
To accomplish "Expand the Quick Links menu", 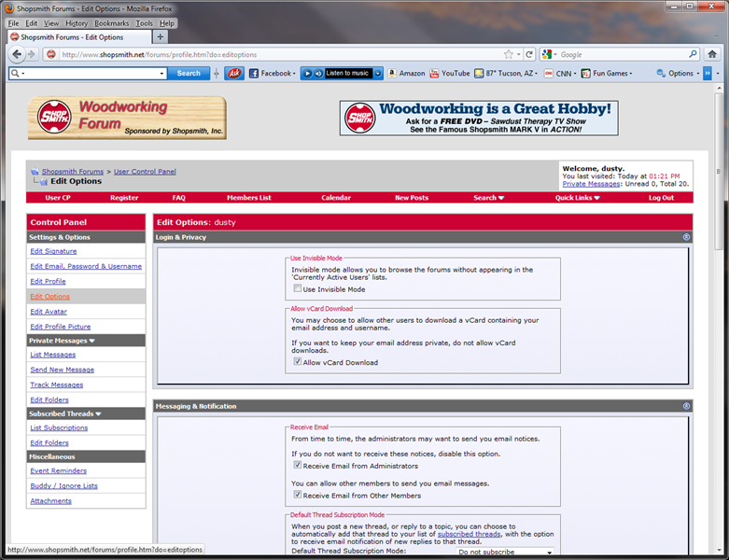I will 578,198.
